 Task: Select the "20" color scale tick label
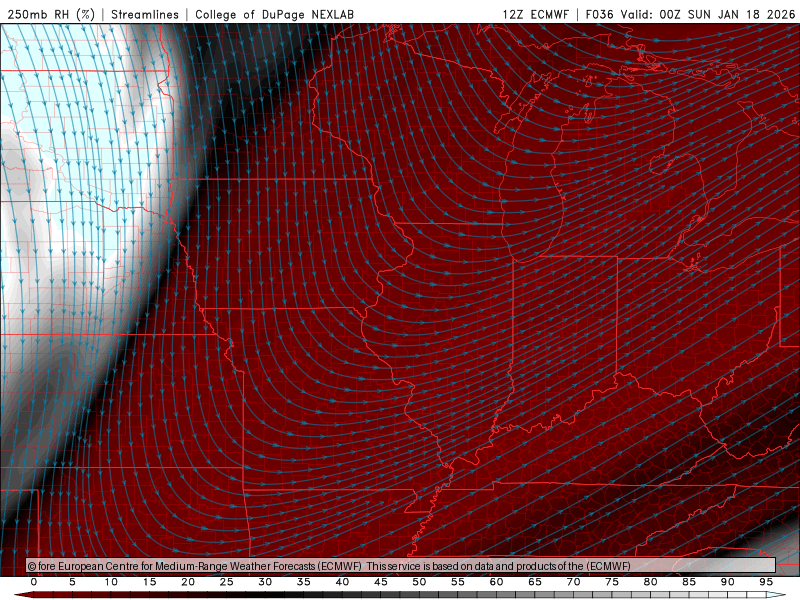[x=188, y=582]
